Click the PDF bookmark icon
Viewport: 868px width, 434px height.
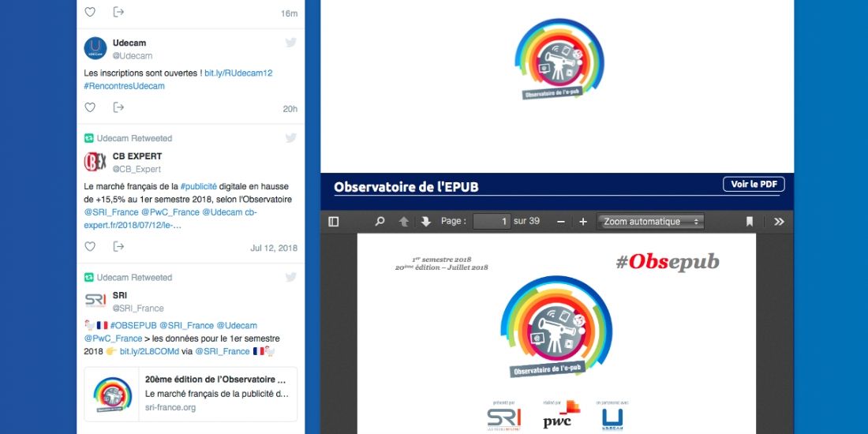(x=750, y=222)
